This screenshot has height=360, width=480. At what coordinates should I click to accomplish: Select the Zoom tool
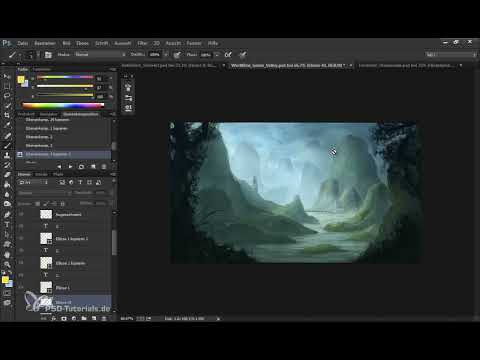7,265
